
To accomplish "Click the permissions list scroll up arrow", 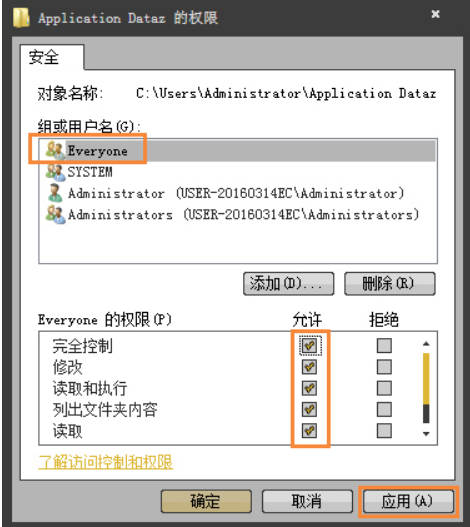I will (x=426, y=343).
